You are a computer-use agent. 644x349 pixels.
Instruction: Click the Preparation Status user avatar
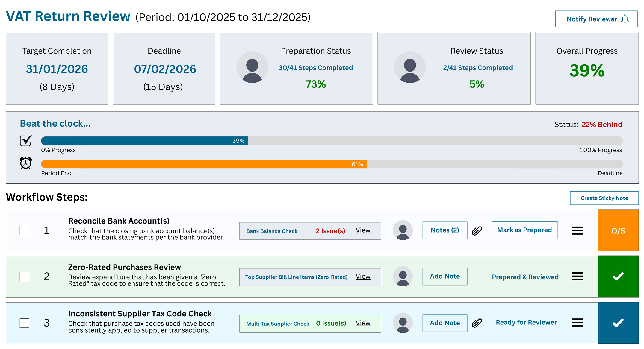pos(252,67)
